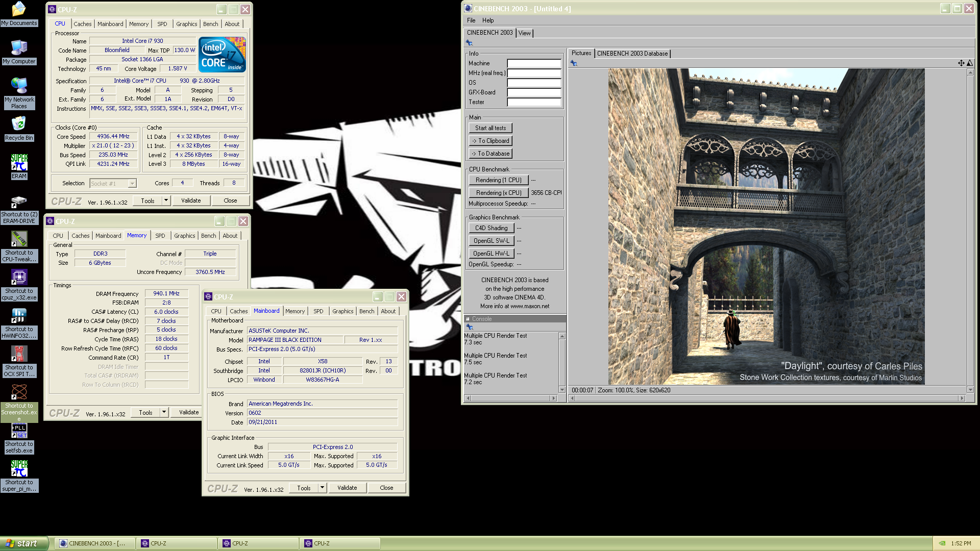The width and height of the screenshot is (980, 551).
Task: Click the GFX-Board input field
Action: pos(534,92)
